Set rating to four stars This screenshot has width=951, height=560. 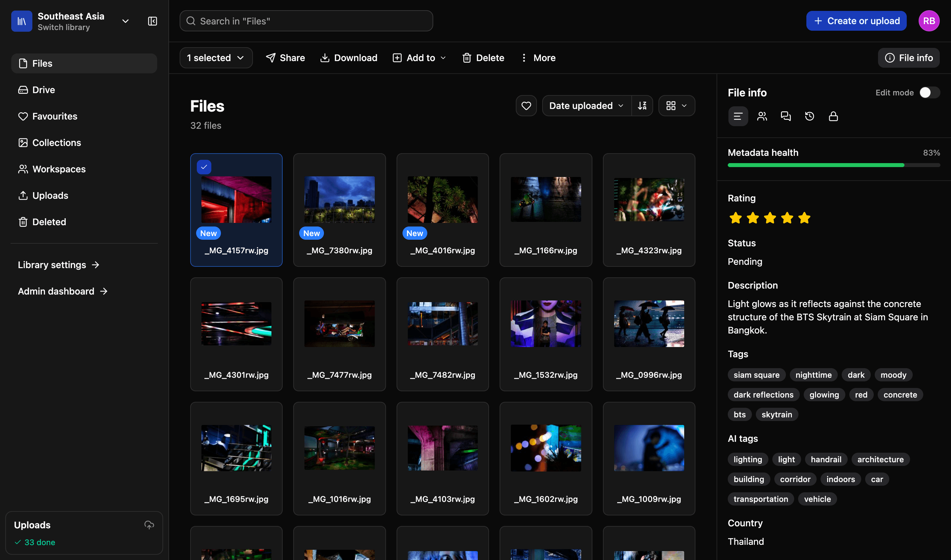787,218
